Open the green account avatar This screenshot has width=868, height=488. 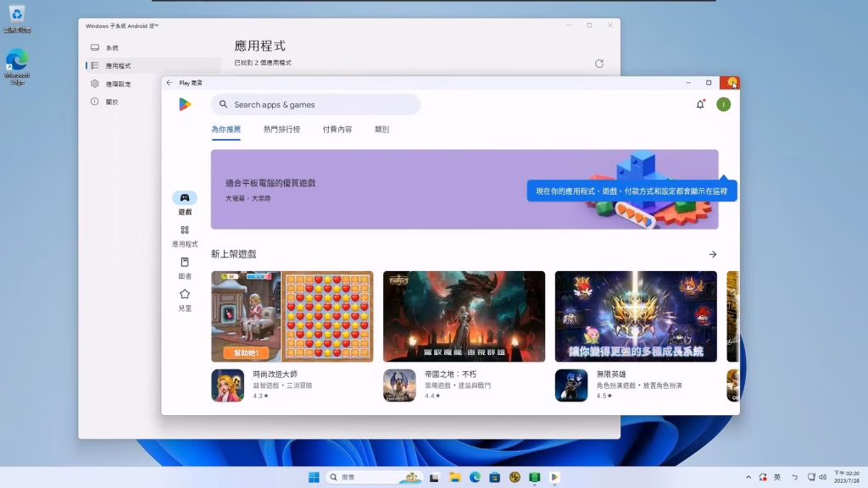point(723,104)
